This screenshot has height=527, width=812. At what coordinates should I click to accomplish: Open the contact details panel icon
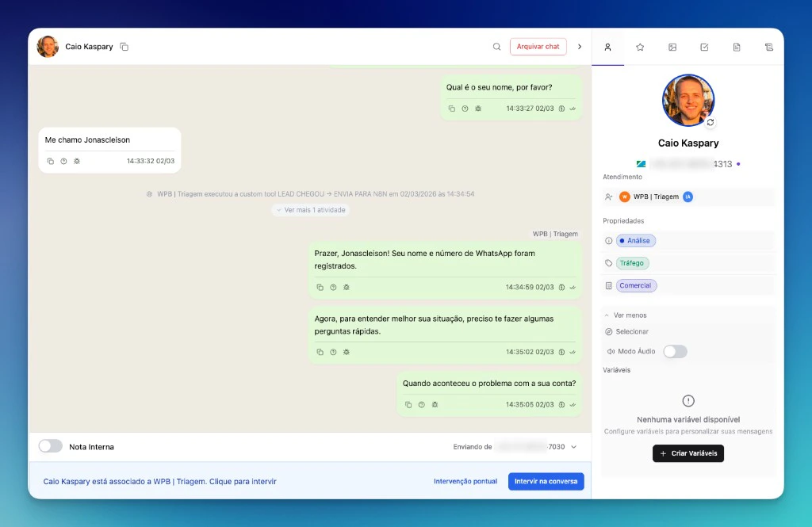608,47
